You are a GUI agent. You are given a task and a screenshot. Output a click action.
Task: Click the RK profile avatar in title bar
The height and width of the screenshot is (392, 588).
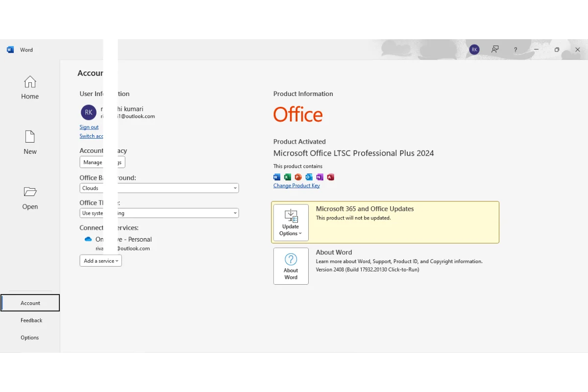474,49
